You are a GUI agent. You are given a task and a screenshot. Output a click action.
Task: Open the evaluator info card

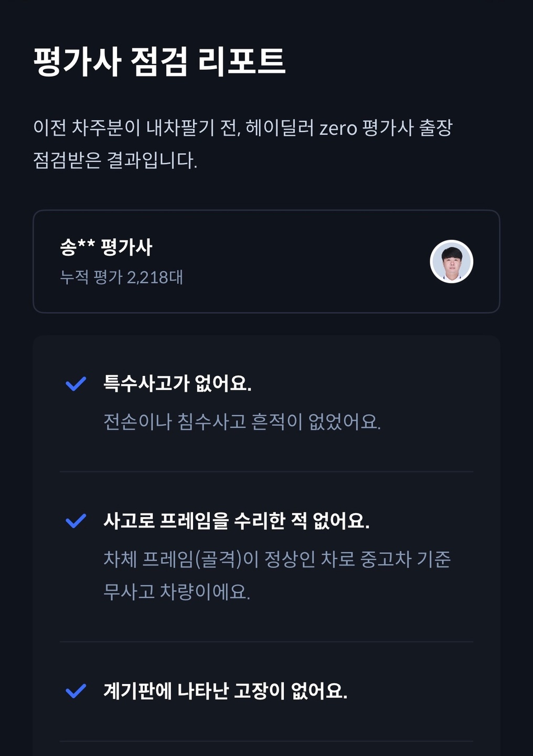[x=266, y=261]
